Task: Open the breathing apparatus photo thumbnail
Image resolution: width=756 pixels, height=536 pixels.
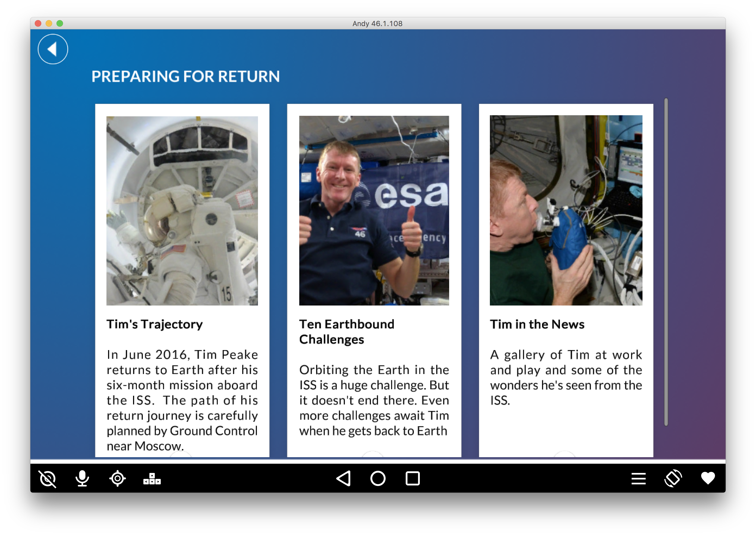Action: coord(566,210)
